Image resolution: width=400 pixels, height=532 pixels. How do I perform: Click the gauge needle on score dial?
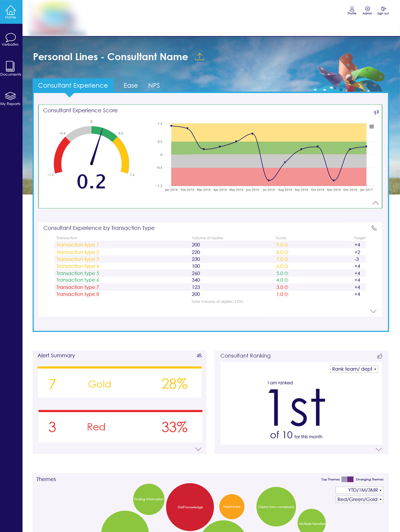(97, 146)
